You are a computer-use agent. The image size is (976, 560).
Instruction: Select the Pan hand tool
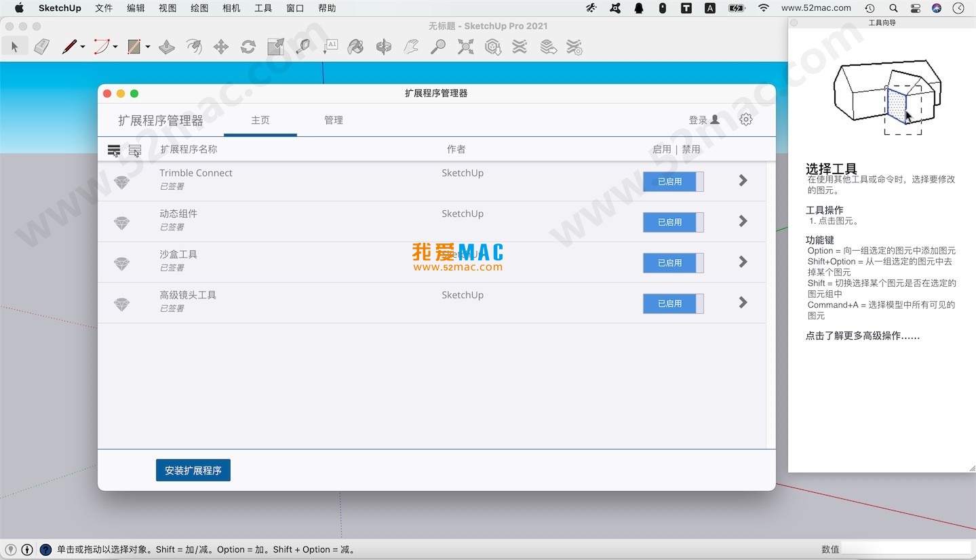pyautogui.click(x=411, y=47)
